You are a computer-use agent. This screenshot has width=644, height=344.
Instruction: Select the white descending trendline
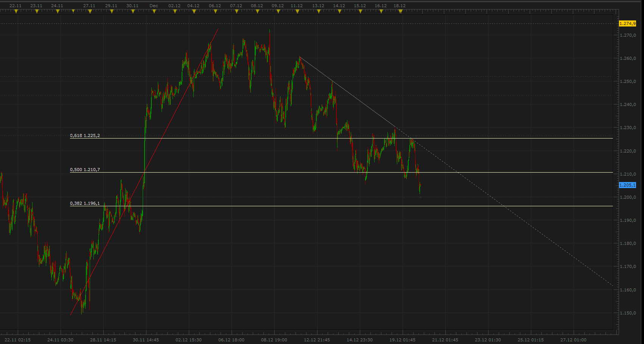coord(348,92)
